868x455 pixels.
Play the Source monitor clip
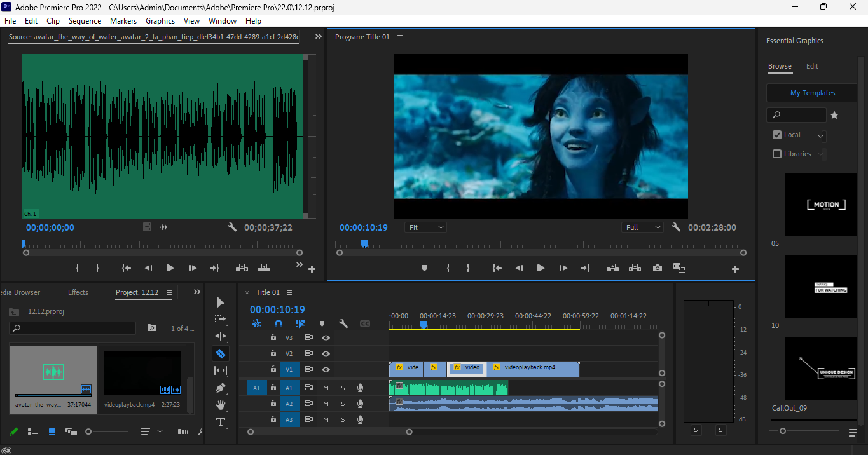170,268
